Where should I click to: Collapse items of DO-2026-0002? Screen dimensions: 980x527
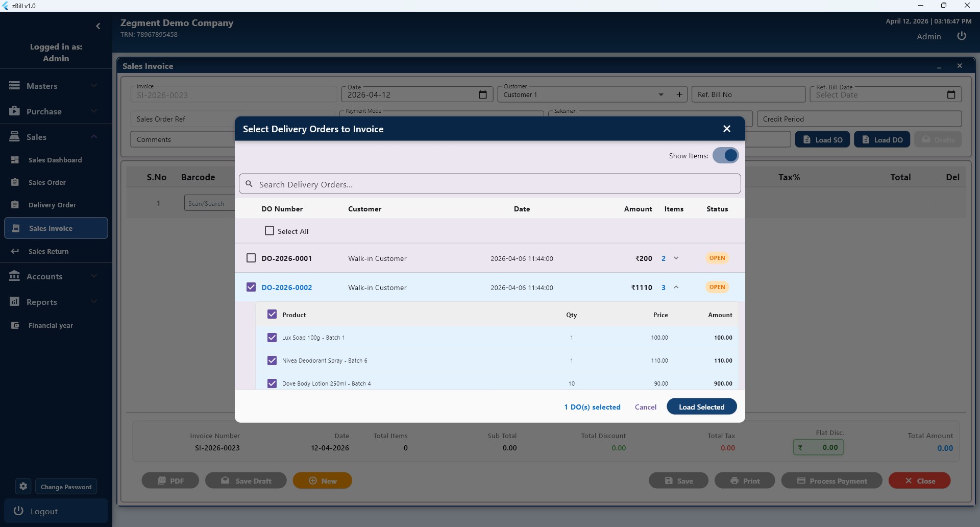[x=676, y=288]
